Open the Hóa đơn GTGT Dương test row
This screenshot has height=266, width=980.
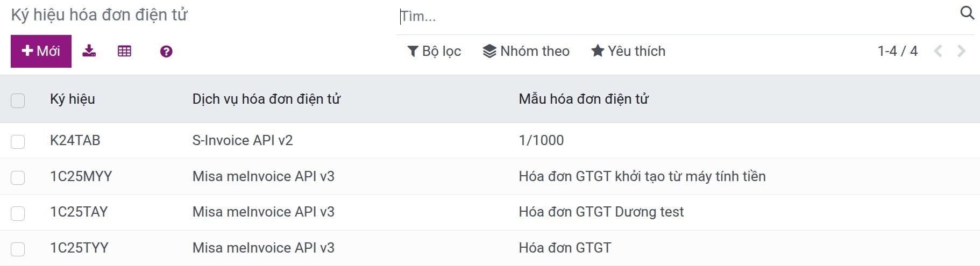click(x=601, y=212)
